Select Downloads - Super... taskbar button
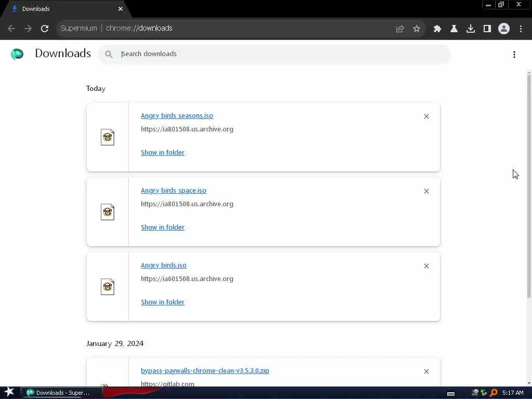This screenshot has width=532, height=399. point(61,393)
